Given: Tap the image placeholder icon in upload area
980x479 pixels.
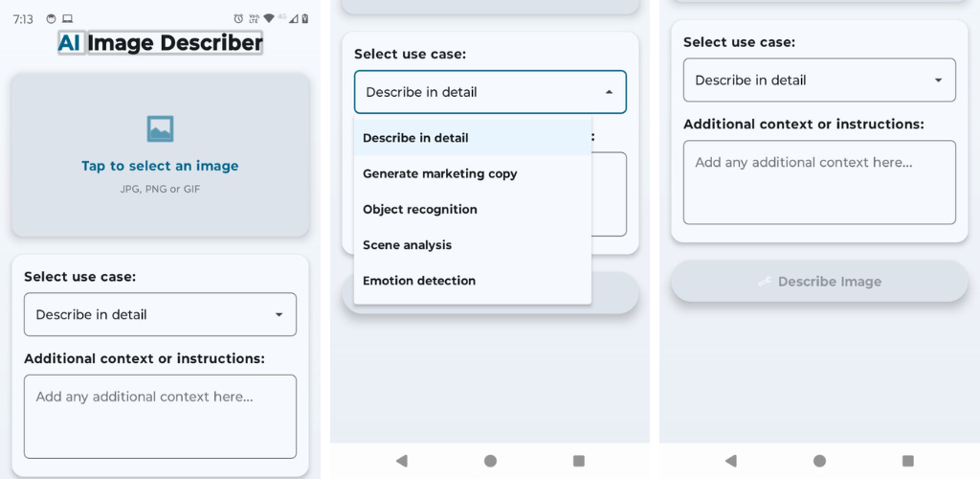Looking at the screenshot, I should point(160,128).
